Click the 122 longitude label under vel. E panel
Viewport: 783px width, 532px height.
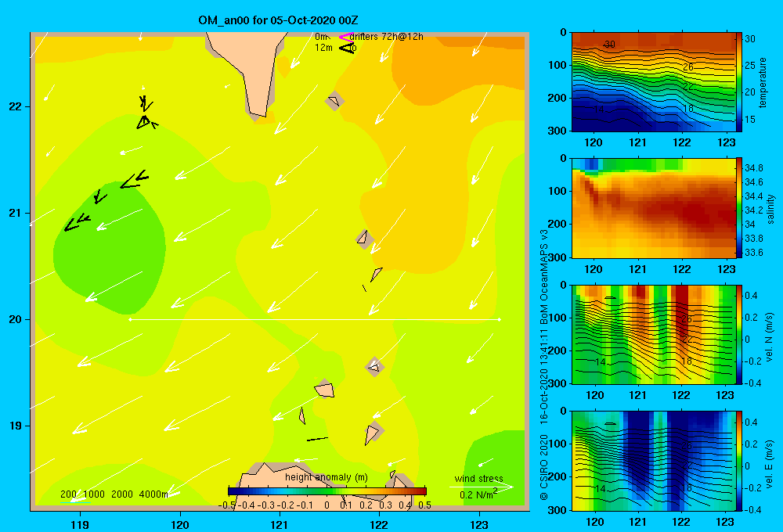coord(681,522)
